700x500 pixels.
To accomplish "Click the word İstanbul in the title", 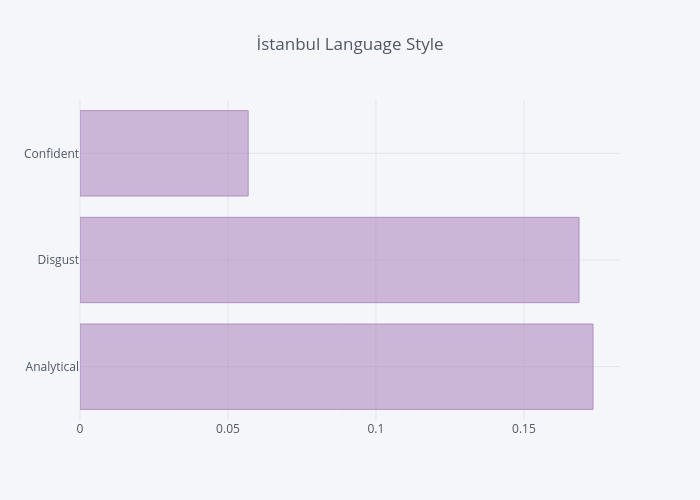I will click(287, 45).
